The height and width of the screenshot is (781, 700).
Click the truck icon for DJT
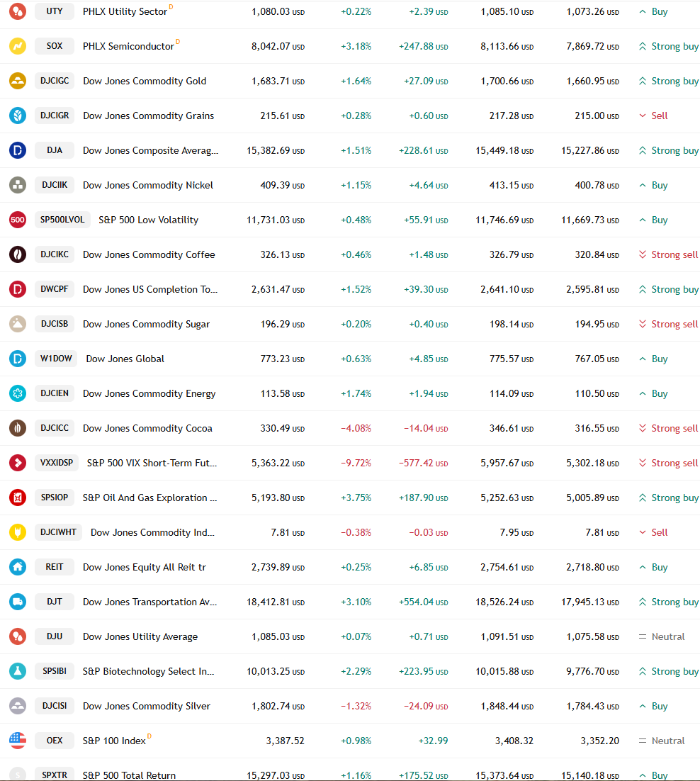18,602
